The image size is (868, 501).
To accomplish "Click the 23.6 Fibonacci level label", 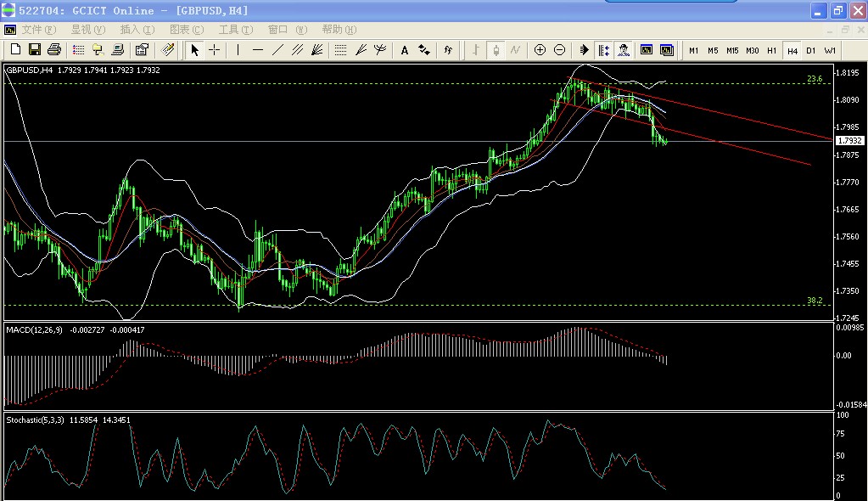I will coord(815,79).
